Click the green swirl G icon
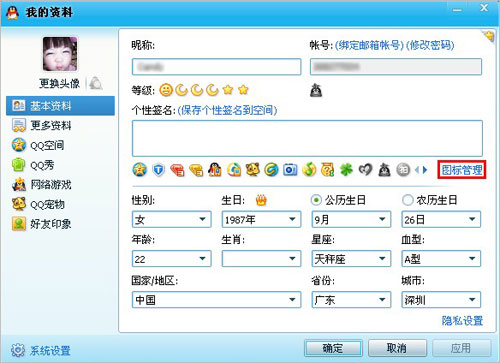This screenshot has height=363, width=500. (x=271, y=170)
